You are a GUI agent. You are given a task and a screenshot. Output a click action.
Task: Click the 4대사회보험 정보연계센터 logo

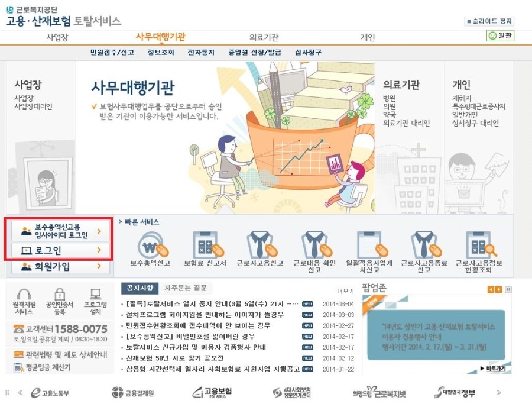point(291,392)
